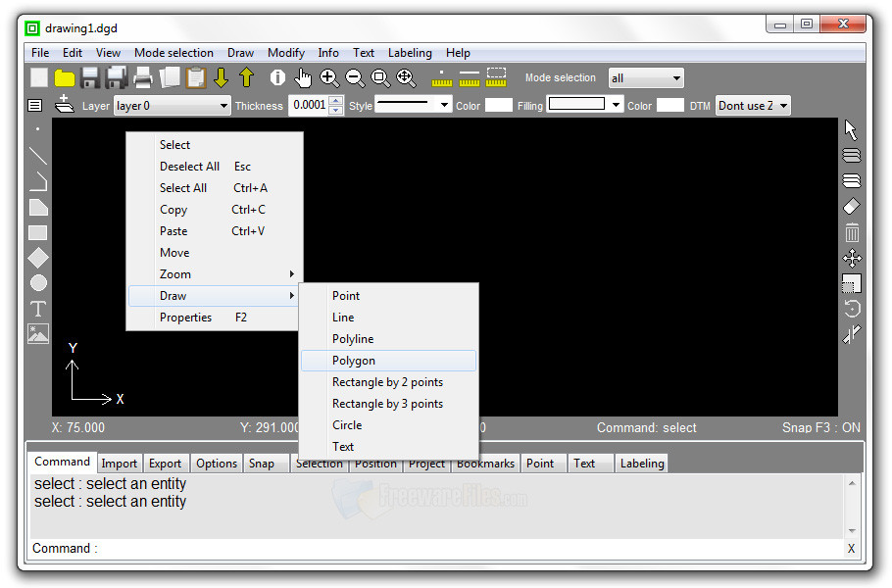Open the File menu
This screenshot has width=892, height=588.
(x=40, y=53)
